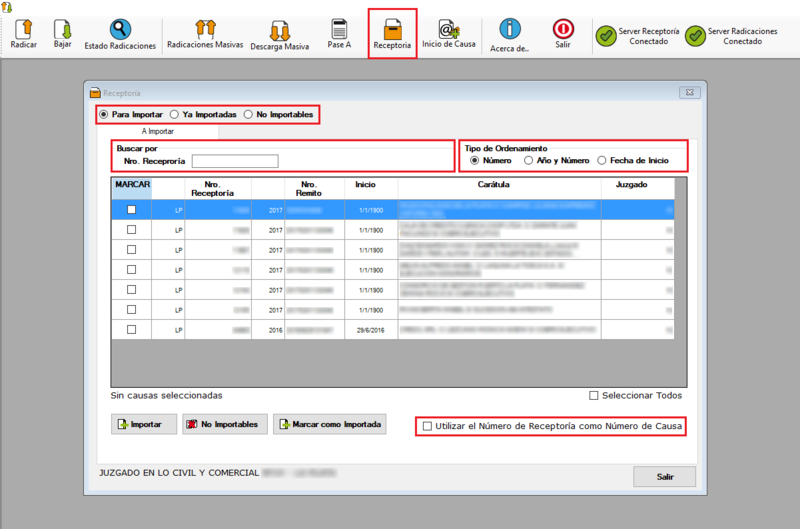Open Estado Radicaciones magnifier icon

[x=120, y=30]
